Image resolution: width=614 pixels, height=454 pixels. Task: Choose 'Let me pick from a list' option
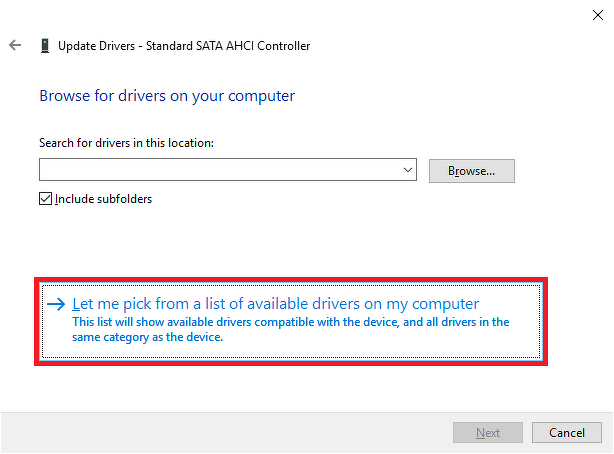pyautogui.click(x=291, y=321)
